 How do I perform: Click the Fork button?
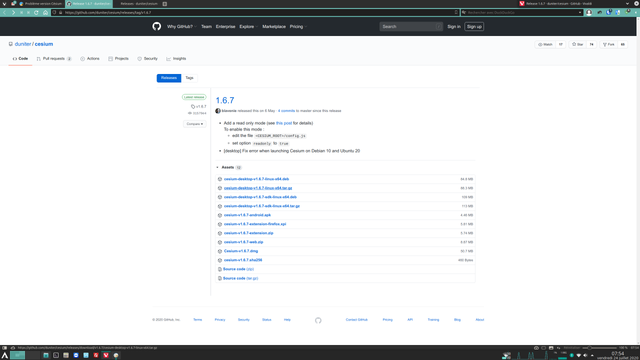609,44
